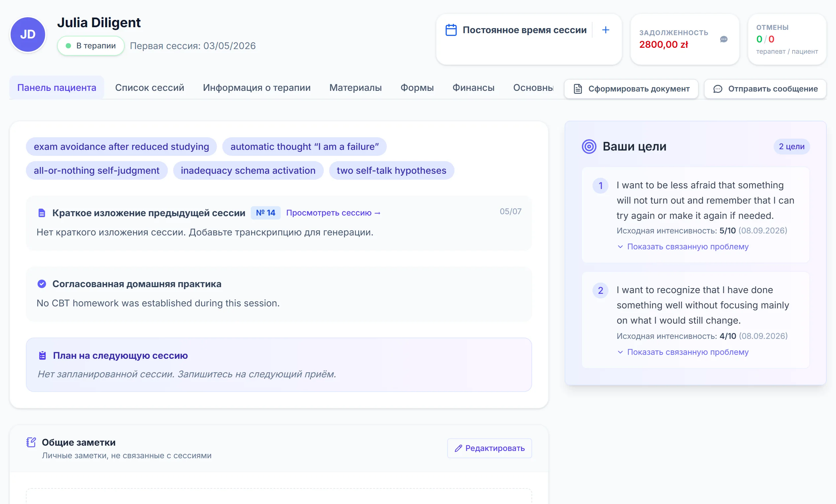Click the number 2 goal badge

[x=600, y=290]
